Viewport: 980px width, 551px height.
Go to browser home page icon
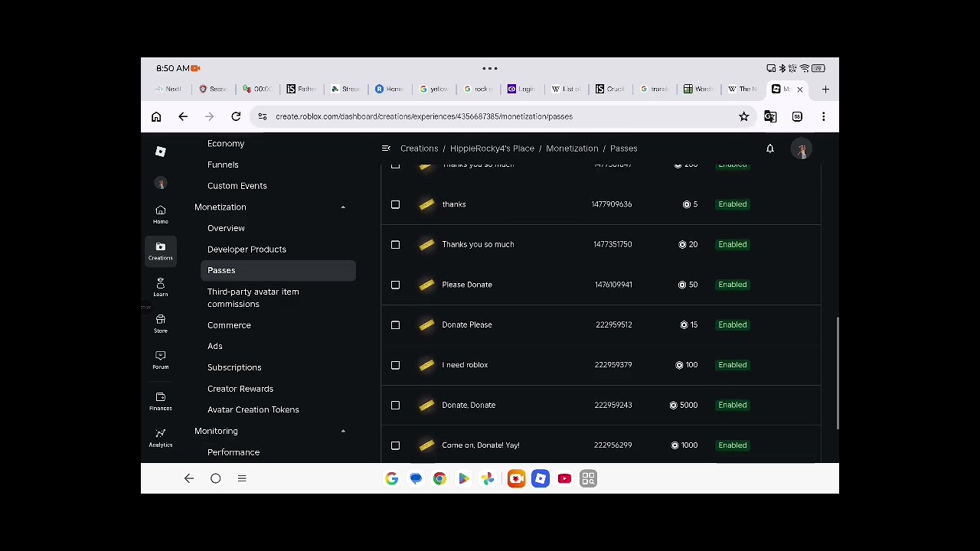point(156,116)
